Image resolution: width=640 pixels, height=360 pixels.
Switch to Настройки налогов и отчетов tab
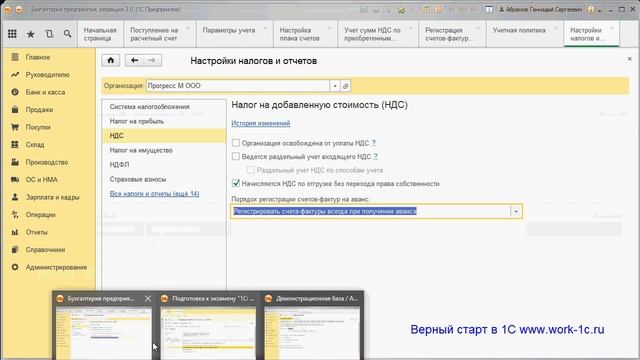point(591,34)
